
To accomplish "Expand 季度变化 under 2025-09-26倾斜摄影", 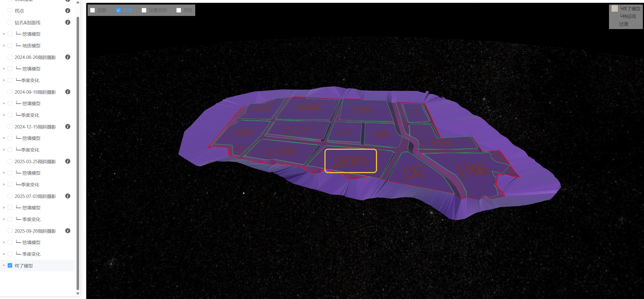I will coord(4,254).
